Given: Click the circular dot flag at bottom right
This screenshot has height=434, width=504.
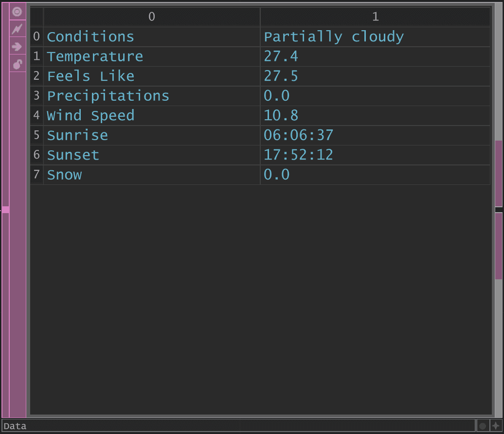Looking at the screenshot, I should point(483,426).
